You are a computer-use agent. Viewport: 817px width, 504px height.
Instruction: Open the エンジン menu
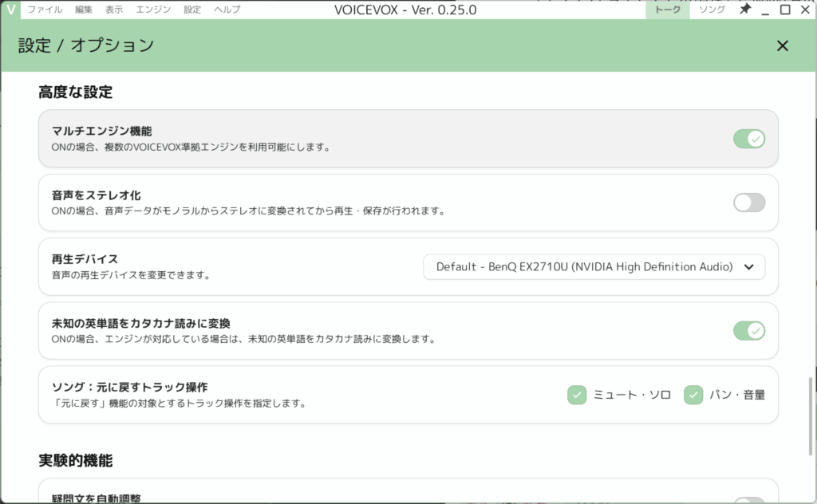[x=152, y=10]
